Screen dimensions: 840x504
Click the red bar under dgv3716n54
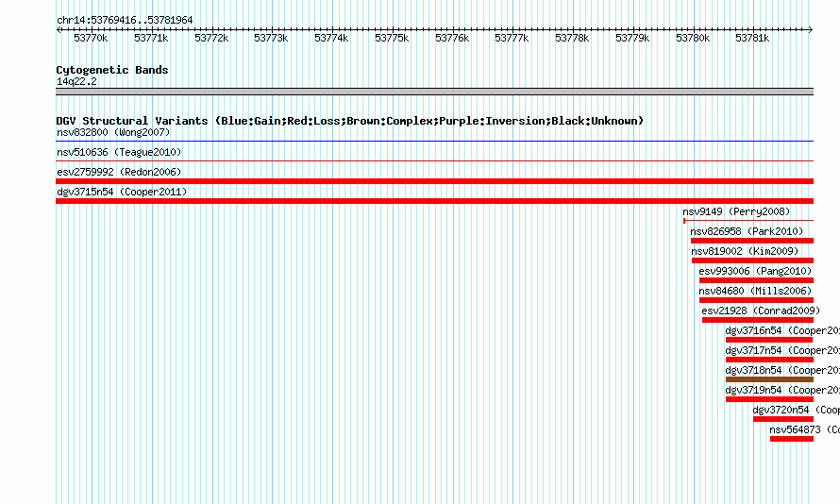coord(769,340)
